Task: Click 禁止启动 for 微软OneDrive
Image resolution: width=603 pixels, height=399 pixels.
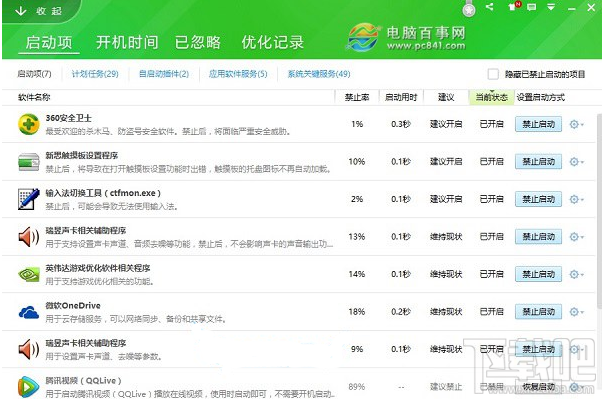Action: (x=538, y=312)
